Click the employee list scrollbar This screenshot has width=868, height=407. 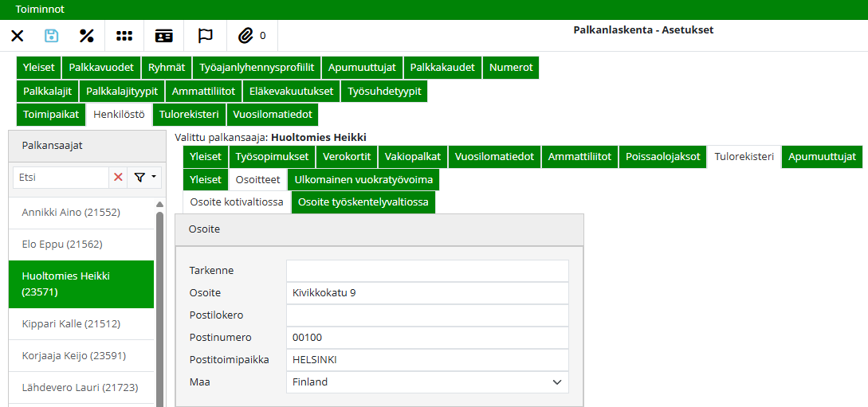pyautogui.click(x=159, y=303)
